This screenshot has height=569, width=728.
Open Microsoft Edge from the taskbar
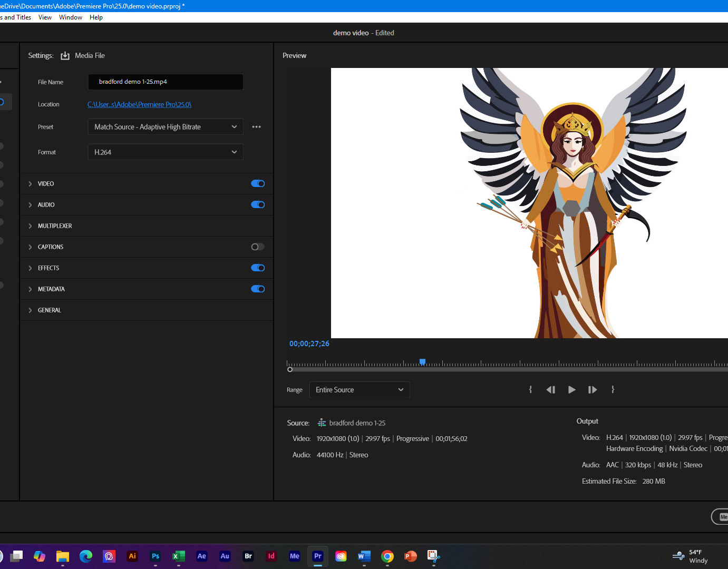pos(86,556)
